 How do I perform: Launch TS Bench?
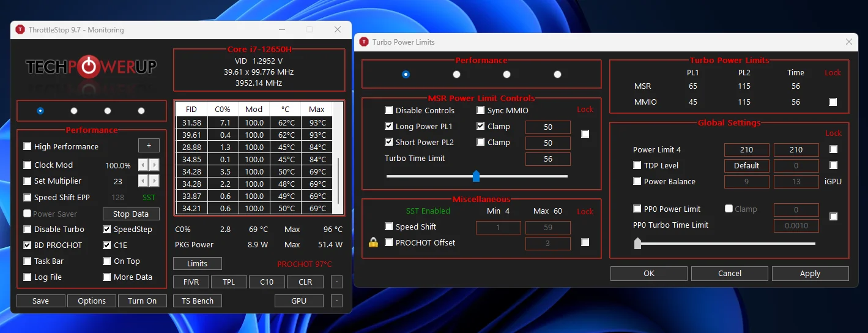click(197, 301)
